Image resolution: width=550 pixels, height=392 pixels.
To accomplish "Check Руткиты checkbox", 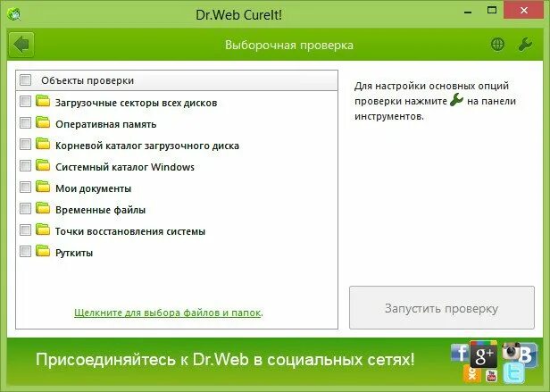I will [x=25, y=251].
